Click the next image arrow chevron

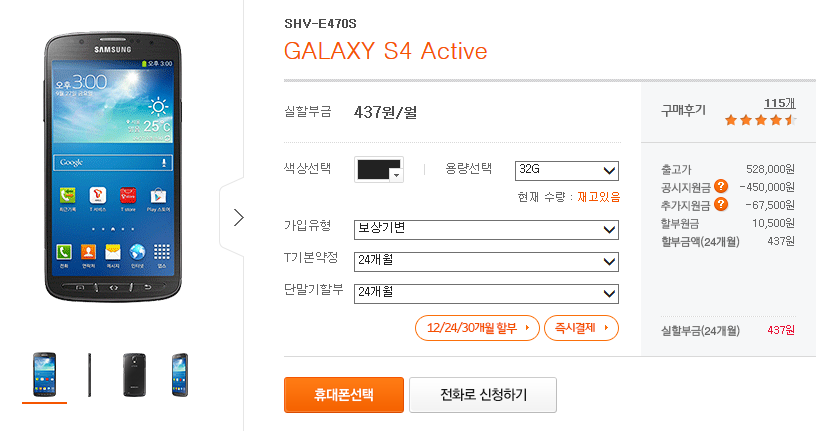238,217
